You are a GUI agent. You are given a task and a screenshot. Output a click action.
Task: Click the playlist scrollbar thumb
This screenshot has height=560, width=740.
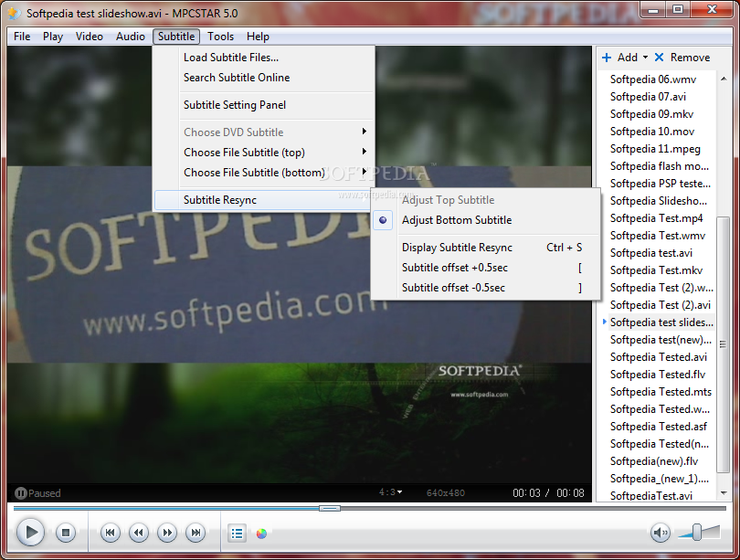point(723,344)
